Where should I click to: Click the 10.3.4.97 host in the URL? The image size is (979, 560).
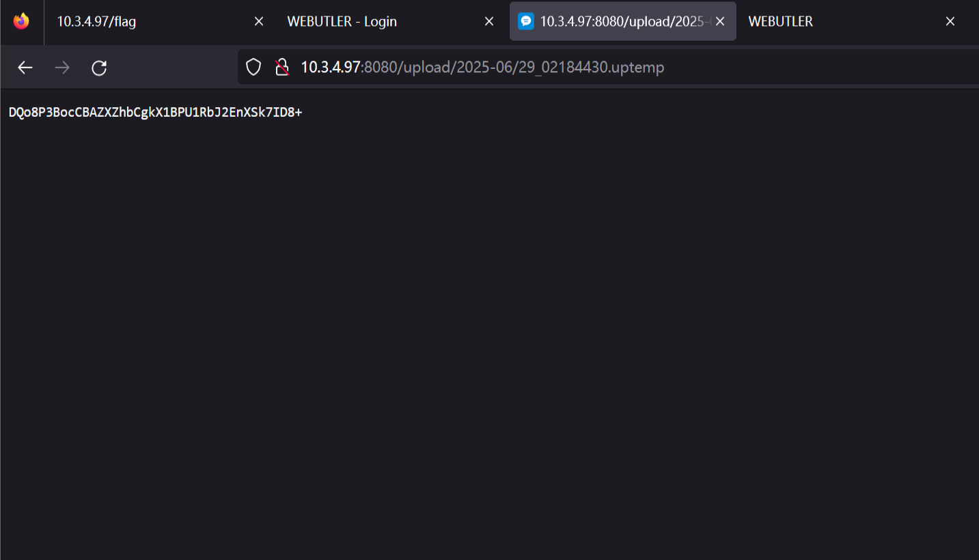pyautogui.click(x=330, y=67)
